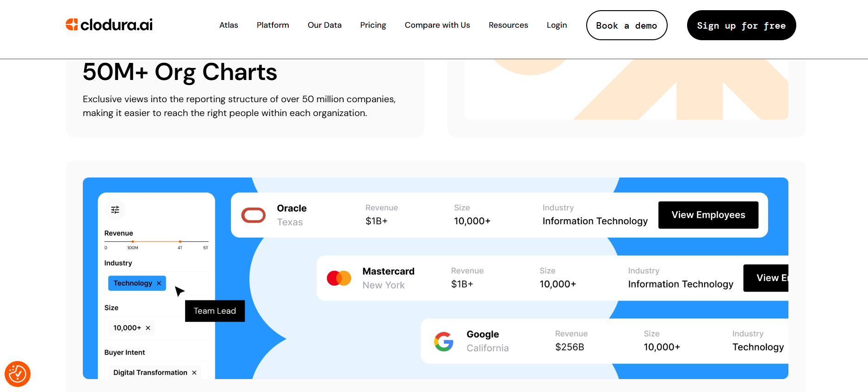This screenshot has width=868, height=392.
Task: Click the Industry filter label
Action: 118,263
